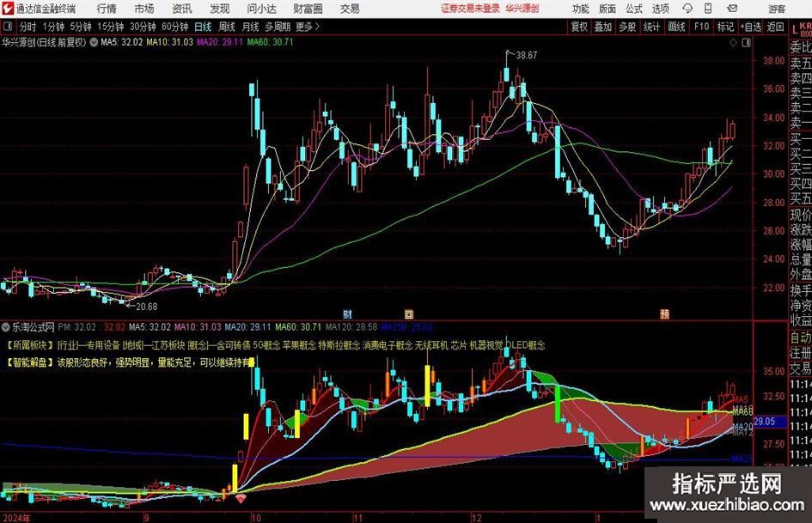Open the 公式 formula menu

tap(633, 9)
